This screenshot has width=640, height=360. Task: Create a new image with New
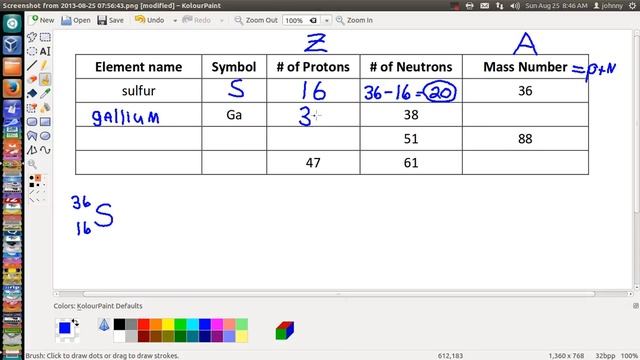tap(42, 20)
